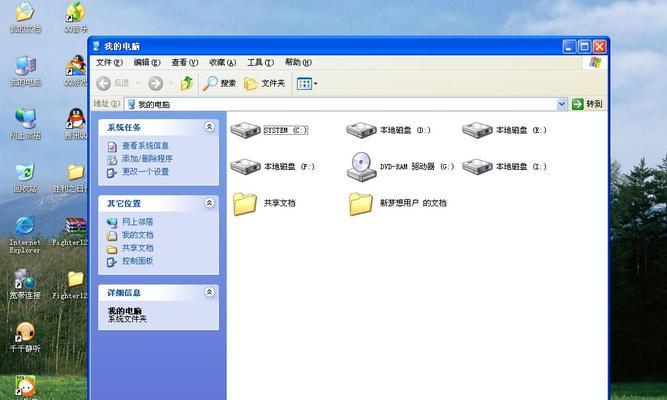
Task: Open the 工具(T) menu
Action: point(260,63)
